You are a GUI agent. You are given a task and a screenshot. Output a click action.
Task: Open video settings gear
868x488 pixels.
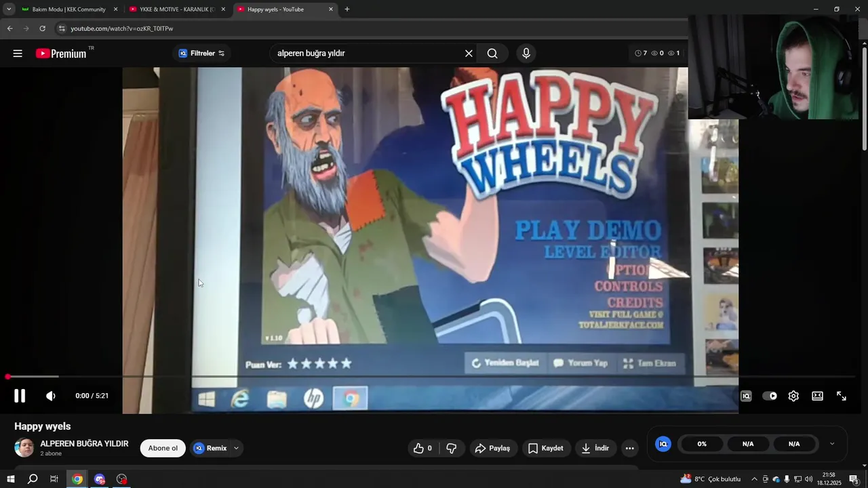tap(793, 396)
